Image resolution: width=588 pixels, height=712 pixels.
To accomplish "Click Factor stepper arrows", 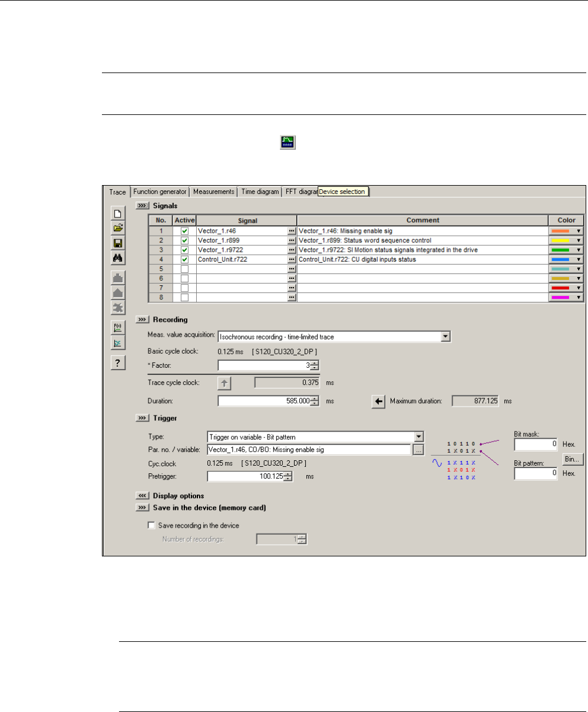I will [x=315, y=365].
